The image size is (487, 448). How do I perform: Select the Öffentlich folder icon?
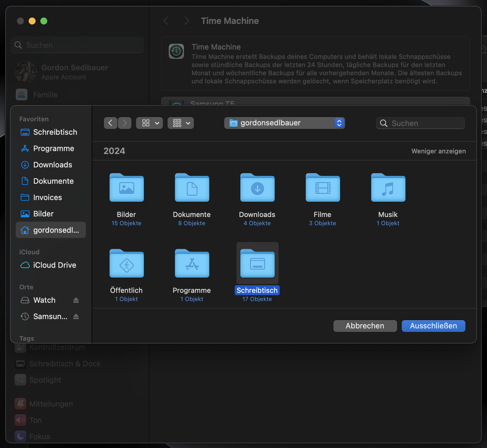click(x=126, y=263)
